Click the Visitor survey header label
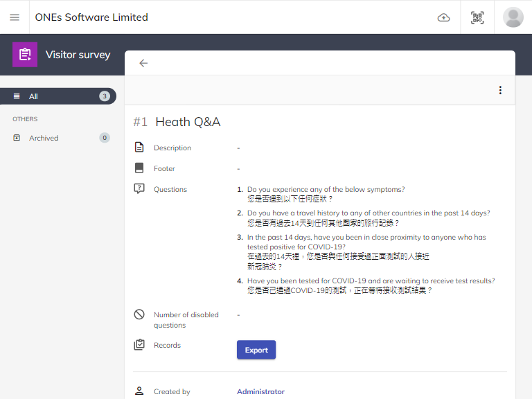The image size is (532, 399). point(78,55)
